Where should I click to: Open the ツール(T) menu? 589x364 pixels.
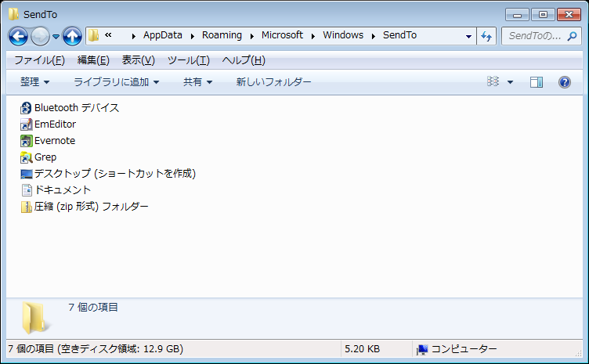[188, 60]
